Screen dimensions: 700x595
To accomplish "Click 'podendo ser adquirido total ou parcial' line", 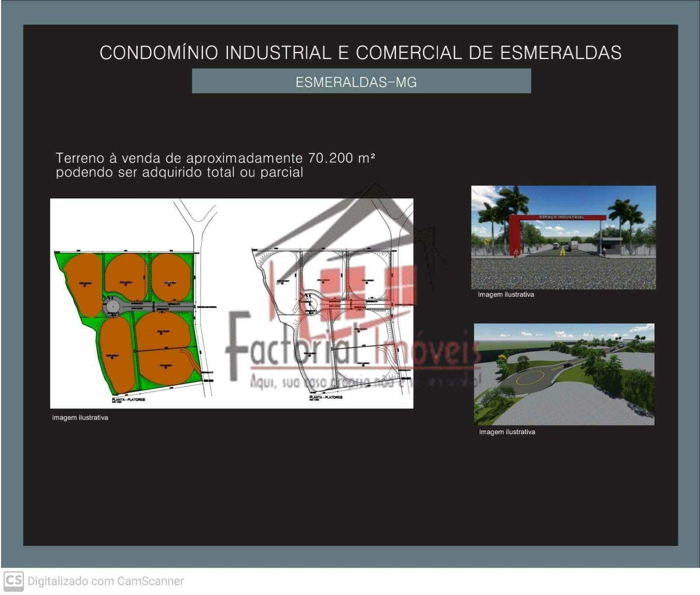I will [179, 172].
